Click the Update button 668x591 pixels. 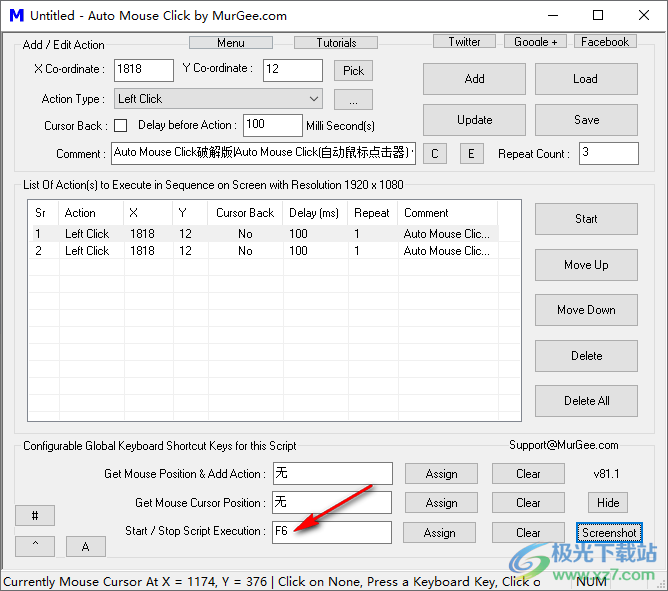pyautogui.click(x=475, y=120)
